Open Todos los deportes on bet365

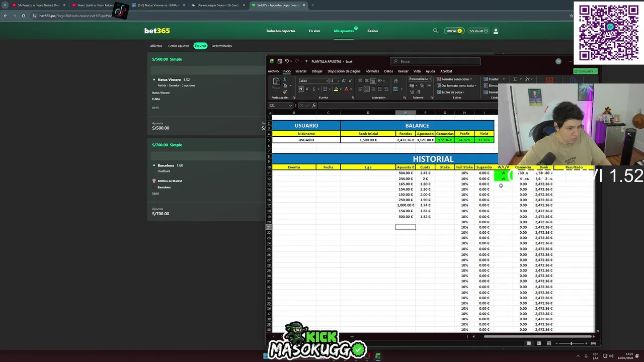click(x=281, y=31)
